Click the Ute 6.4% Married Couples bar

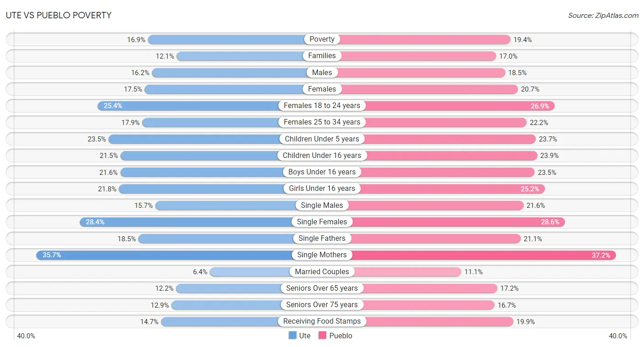[266, 271]
